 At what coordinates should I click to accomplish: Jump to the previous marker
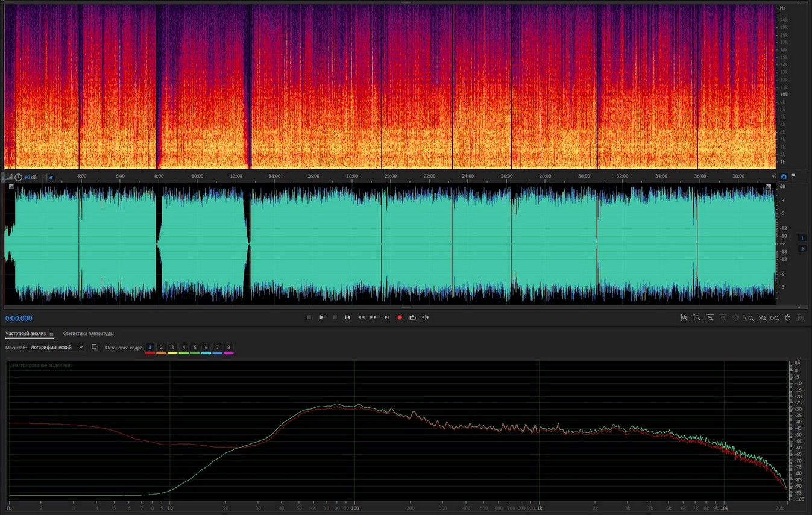(x=347, y=317)
